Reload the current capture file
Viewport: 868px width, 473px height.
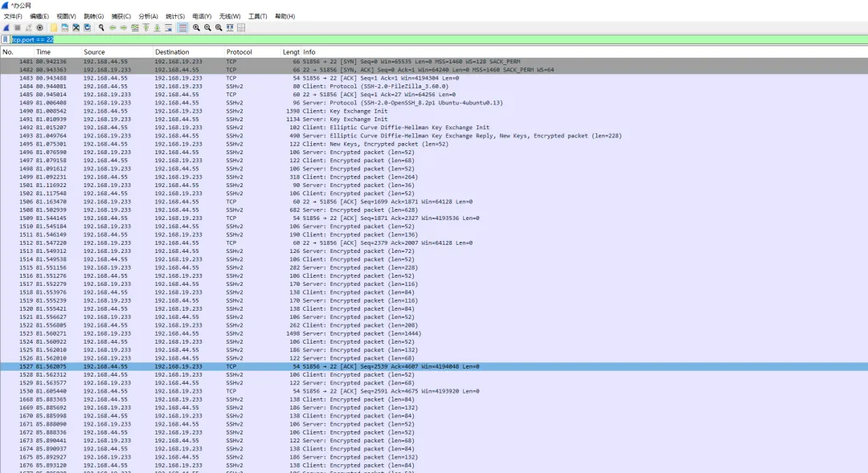click(x=87, y=27)
